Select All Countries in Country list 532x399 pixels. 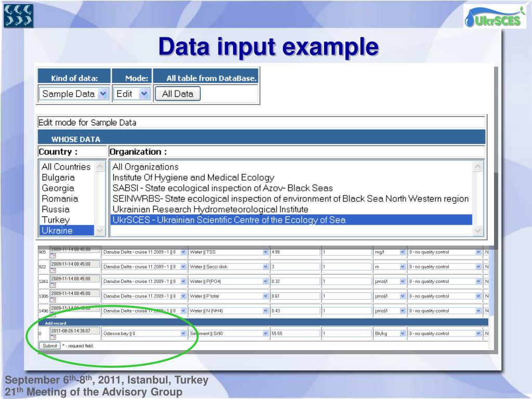(x=66, y=166)
